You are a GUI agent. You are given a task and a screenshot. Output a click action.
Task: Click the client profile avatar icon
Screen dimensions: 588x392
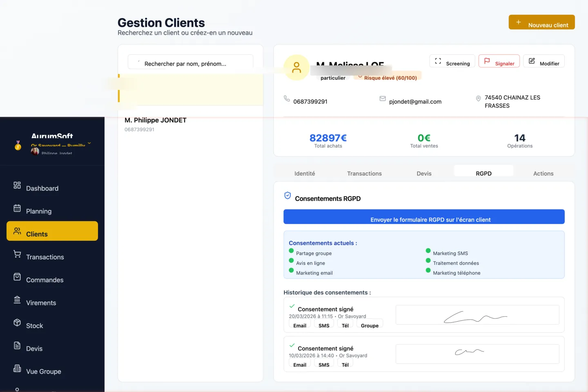click(296, 67)
